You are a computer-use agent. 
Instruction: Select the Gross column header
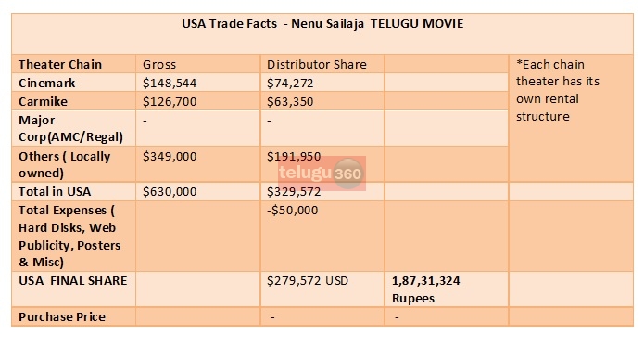(159, 65)
